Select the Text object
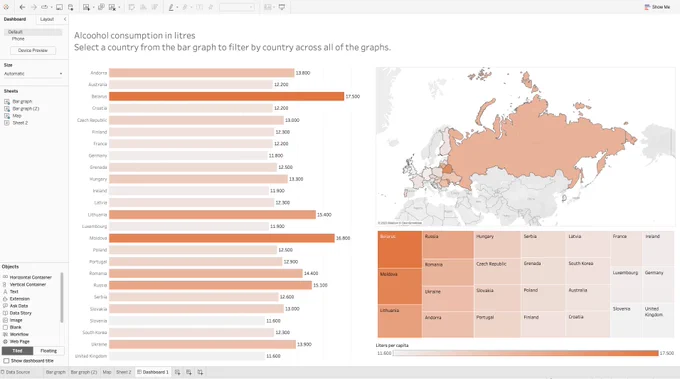This screenshot has height=379, width=680. tap(11, 291)
